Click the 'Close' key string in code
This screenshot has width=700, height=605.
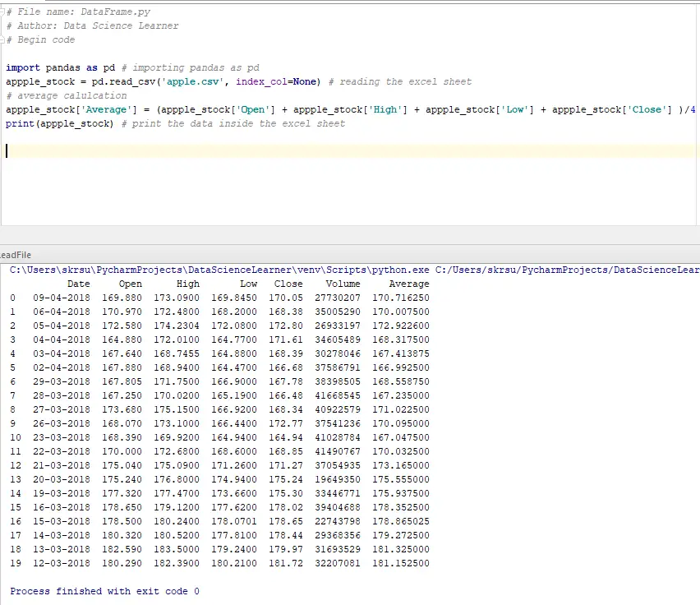pyautogui.click(x=647, y=110)
